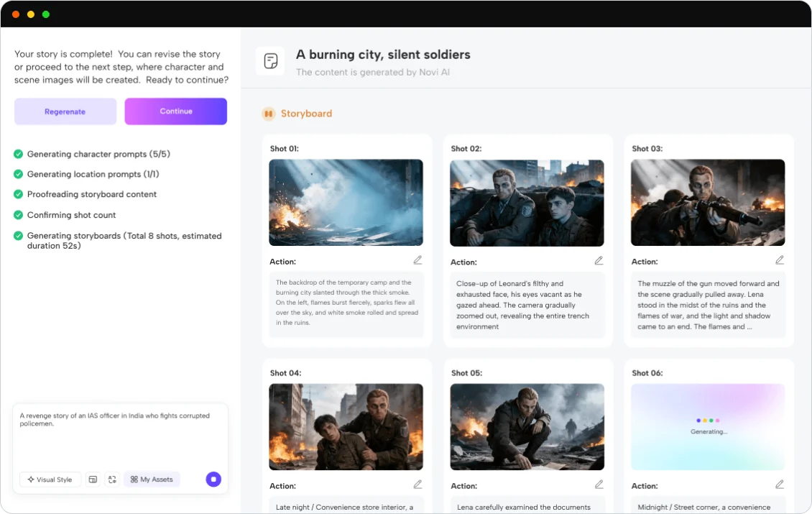This screenshot has width=812, height=514.
Task: Click the scan-frame icon next to My Assets
Action: click(x=112, y=479)
